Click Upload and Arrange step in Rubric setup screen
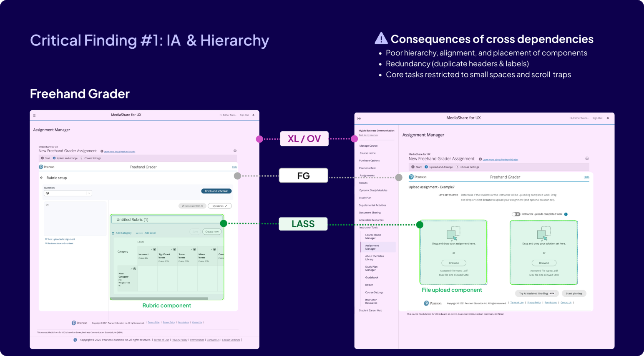The width and height of the screenshot is (644, 356). click(65, 158)
